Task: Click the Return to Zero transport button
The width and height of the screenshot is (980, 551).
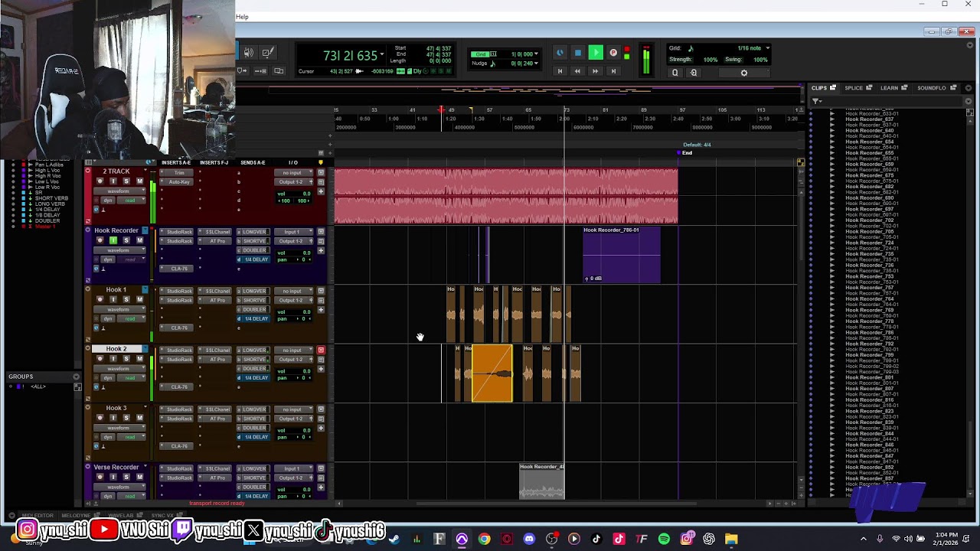Action: (560, 71)
